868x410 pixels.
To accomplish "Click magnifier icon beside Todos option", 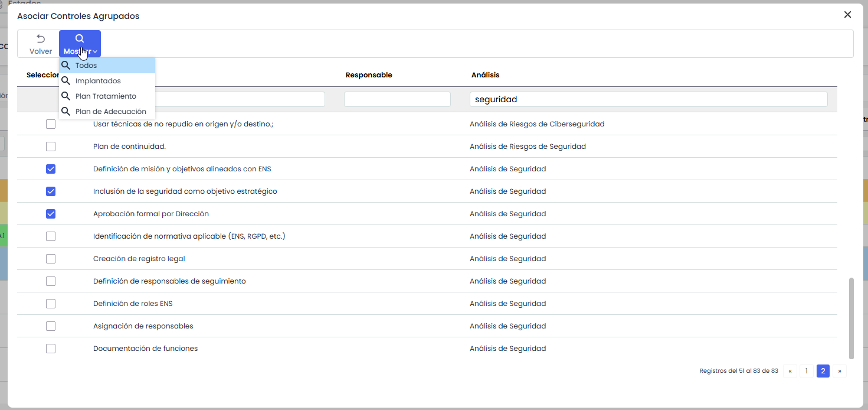I will [x=66, y=66].
